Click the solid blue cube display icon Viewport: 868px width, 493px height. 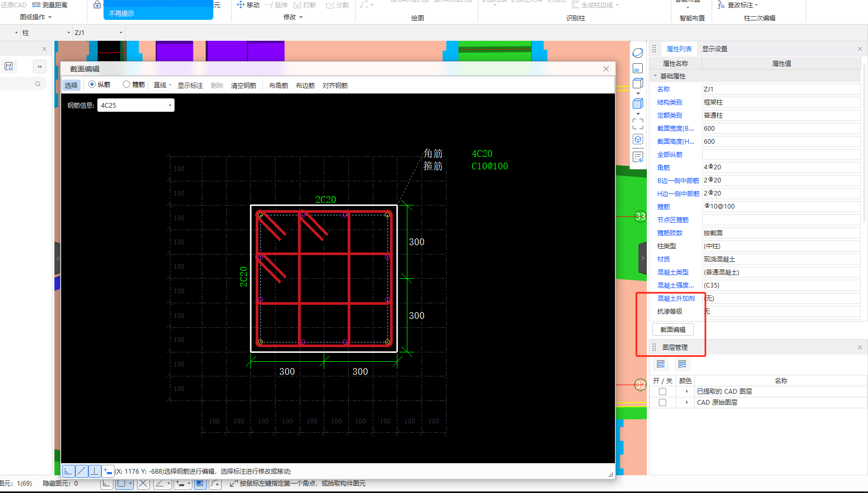637,104
